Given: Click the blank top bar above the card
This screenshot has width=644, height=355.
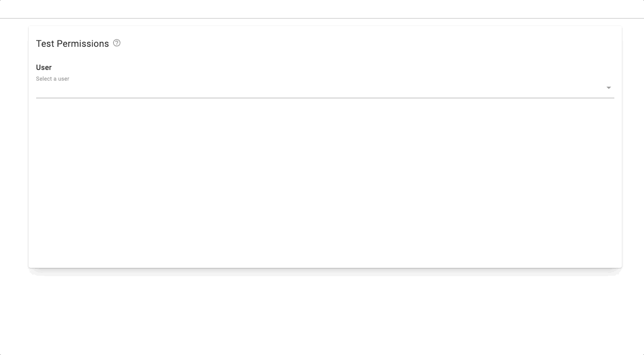Looking at the screenshot, I should 322,9.
